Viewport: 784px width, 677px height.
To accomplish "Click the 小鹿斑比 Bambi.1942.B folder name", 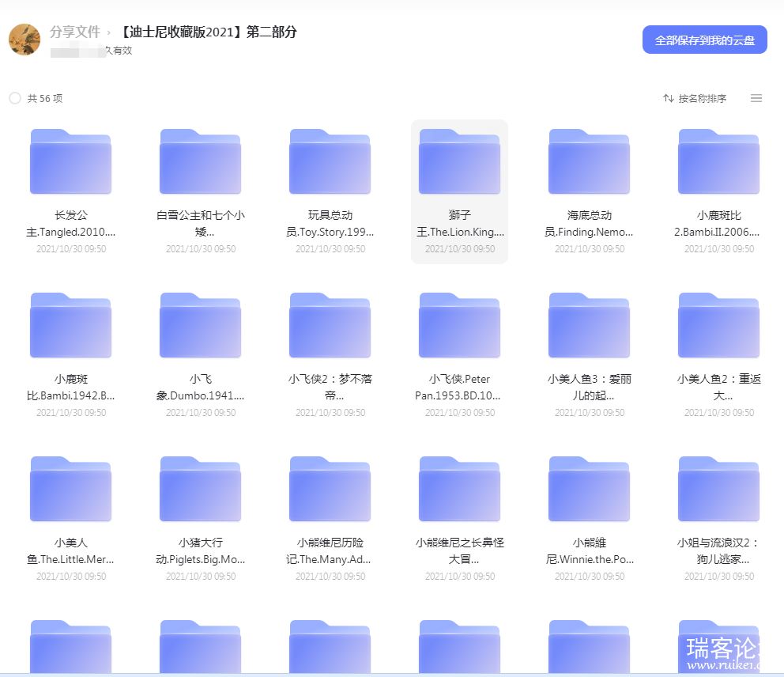I will (x=70, y=388).
